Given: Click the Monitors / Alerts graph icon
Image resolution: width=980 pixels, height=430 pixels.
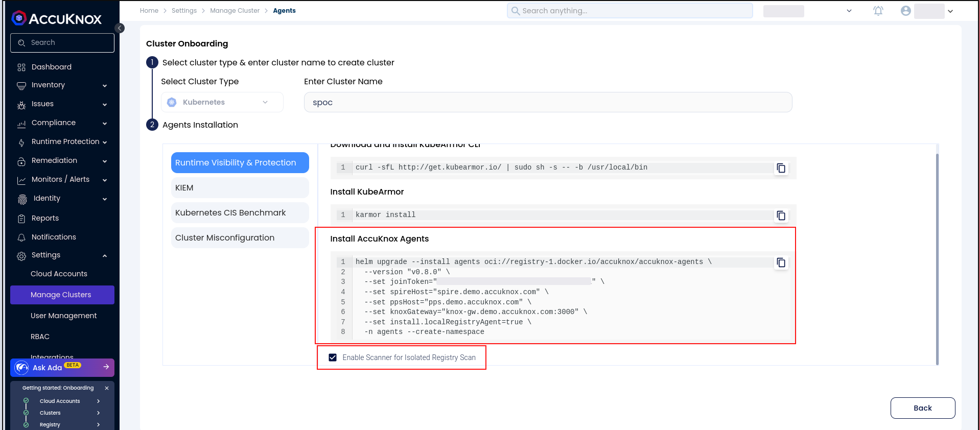Looking at the screenshot, I should click(21, 180).
